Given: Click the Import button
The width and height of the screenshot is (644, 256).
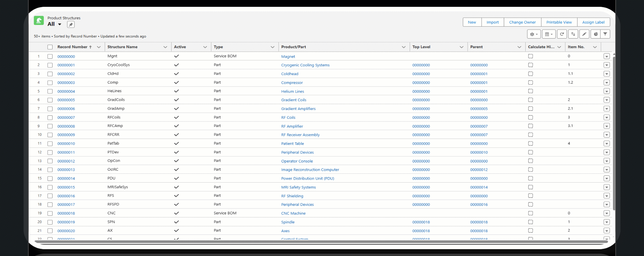Looking at the screenshot, I should tap(493, 22).
